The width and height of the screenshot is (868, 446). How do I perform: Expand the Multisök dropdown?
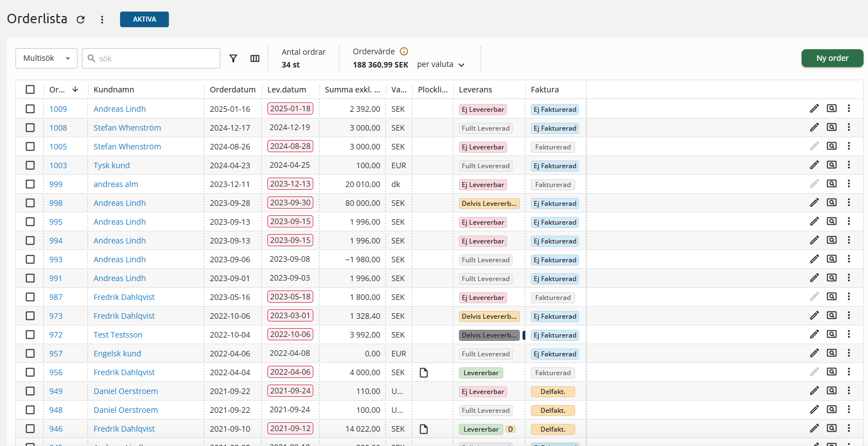46,58
